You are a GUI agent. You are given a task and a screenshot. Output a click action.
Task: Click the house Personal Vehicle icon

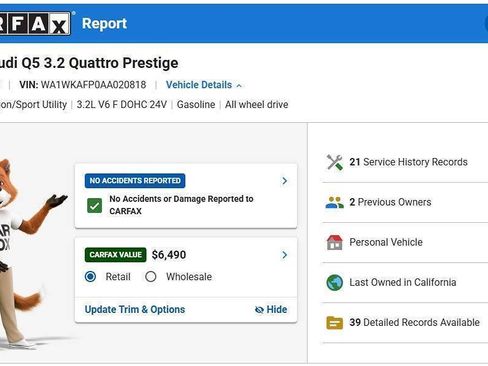coord(334,242)
